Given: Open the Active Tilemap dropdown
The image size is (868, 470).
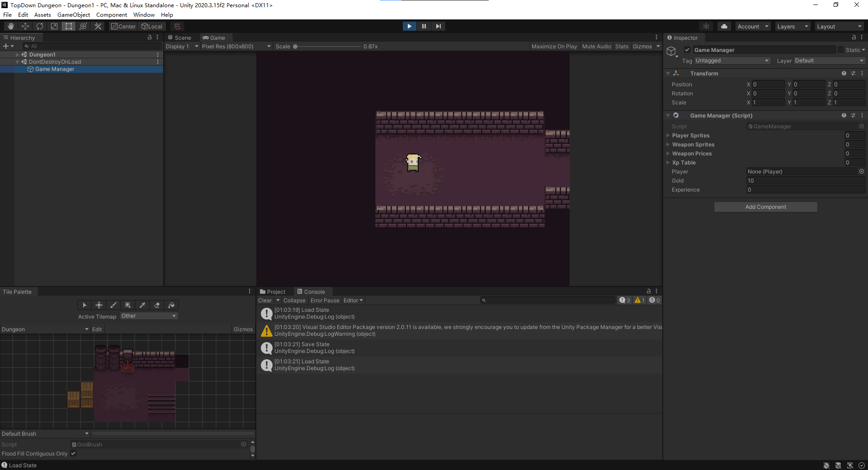Looking at the screenshot, I should point(149,316).
